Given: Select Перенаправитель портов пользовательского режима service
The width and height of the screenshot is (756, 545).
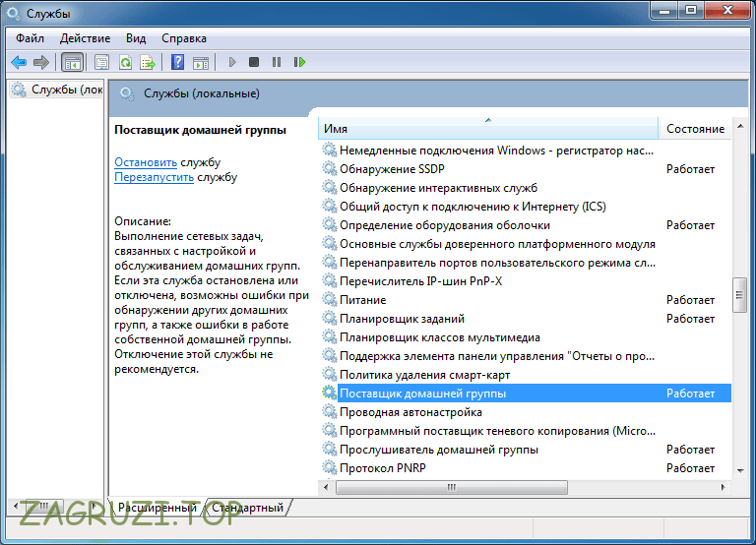Looking at the screenshot, I should click(497, 263).
